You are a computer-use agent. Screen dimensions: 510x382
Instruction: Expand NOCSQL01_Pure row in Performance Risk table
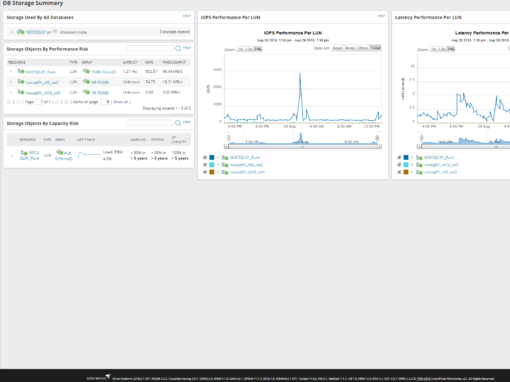(x=11, y=72)
